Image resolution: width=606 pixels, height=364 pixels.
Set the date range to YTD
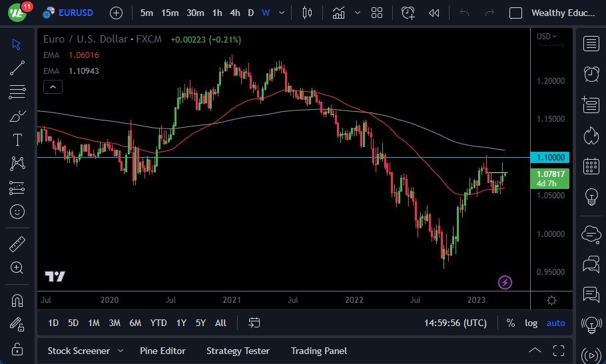pyautogui.click(x=158, y=323)
